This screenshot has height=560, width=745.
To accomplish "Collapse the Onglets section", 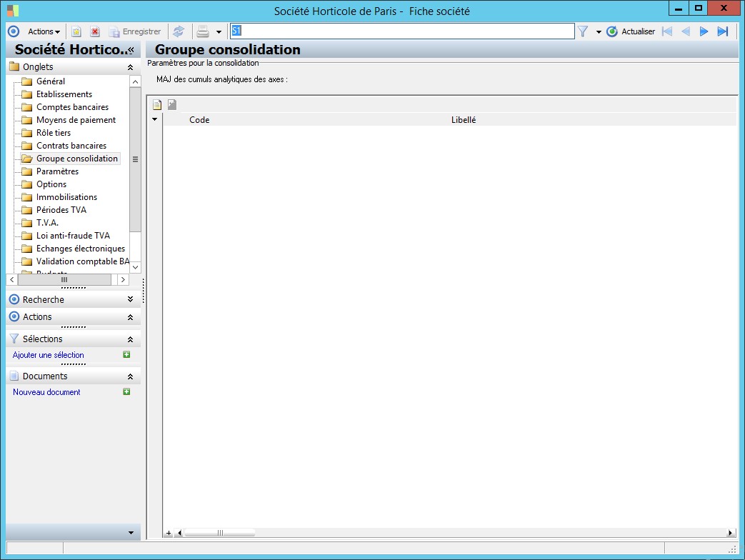I will coord(130,67).
